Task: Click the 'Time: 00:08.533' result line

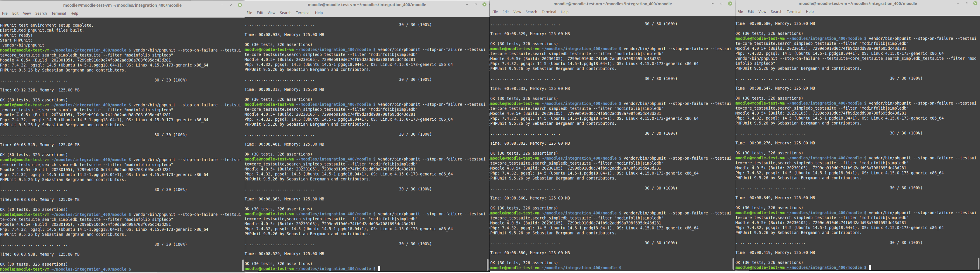Action: [530, 89]
